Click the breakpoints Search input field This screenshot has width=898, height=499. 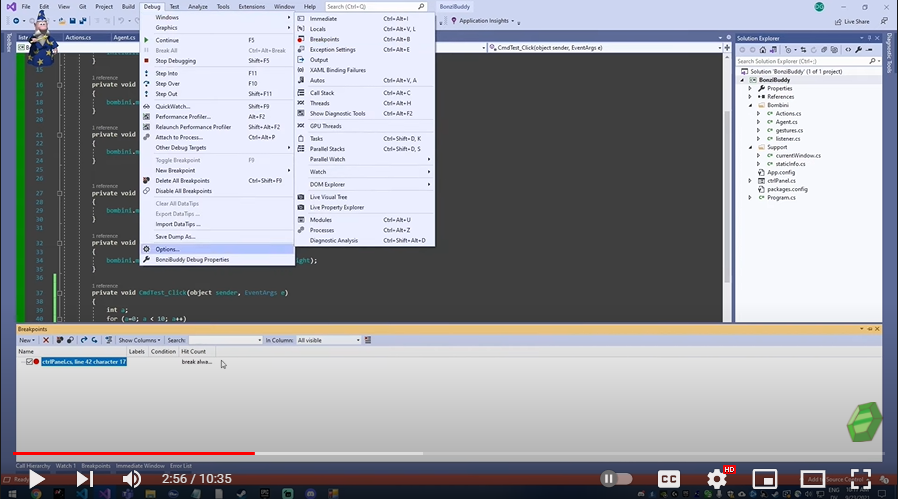point(225,340)
